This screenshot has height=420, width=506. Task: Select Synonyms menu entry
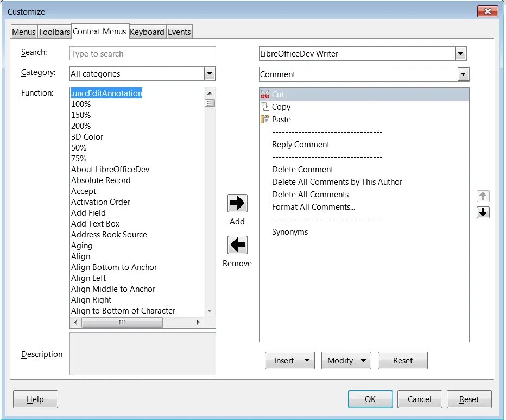point(364,232)
